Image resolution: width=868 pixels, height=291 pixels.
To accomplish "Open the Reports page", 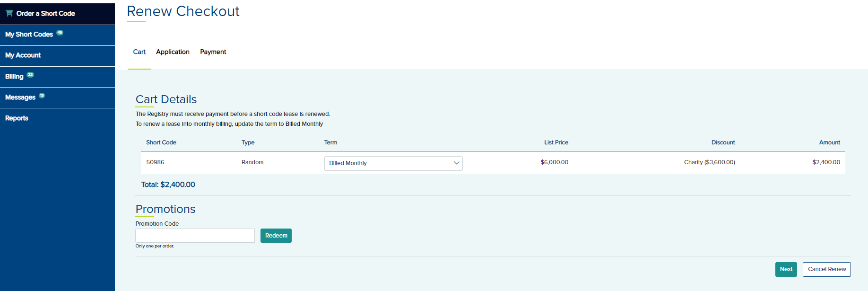I will (x=17, y=118).
